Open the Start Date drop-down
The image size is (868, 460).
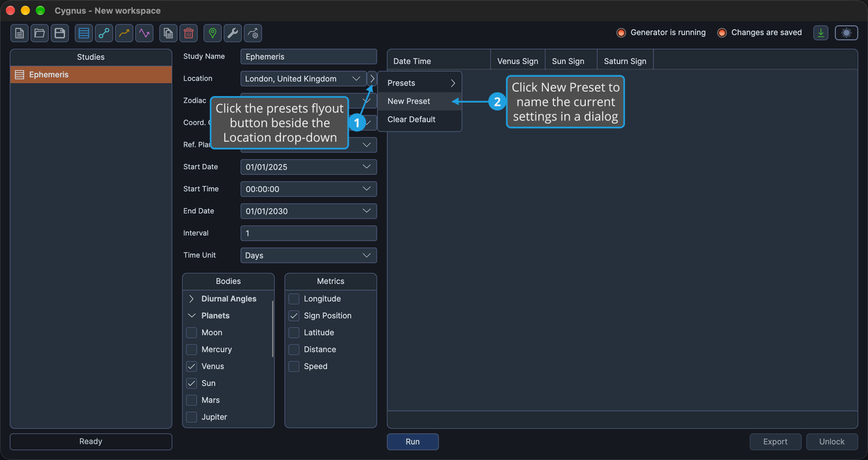pyautogui.click(x=308, y=167)
